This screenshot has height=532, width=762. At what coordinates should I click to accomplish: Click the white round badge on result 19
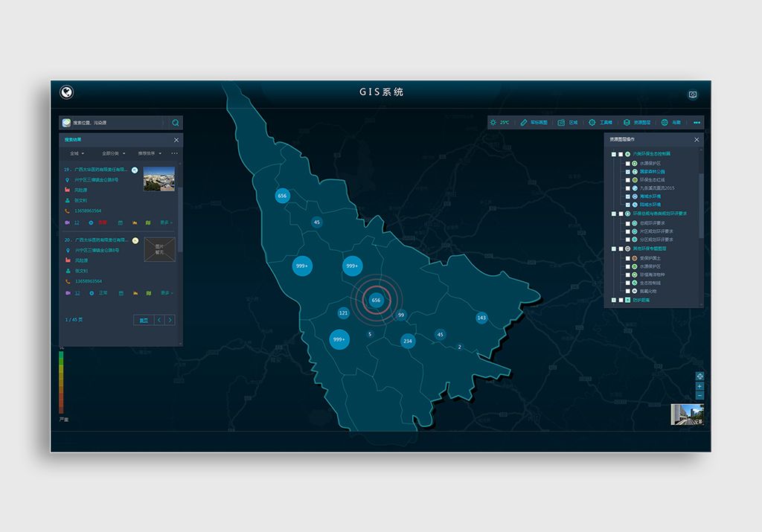click(x=135, y=170)
